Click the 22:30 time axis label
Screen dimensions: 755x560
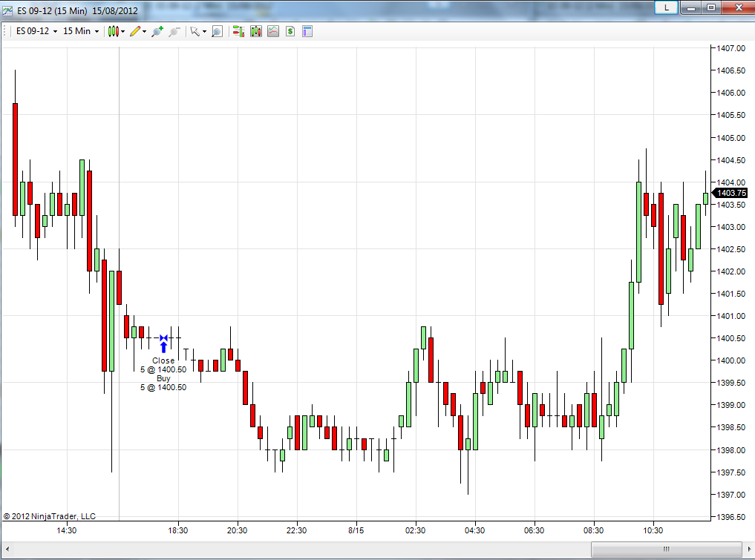(x=297, y=530)
